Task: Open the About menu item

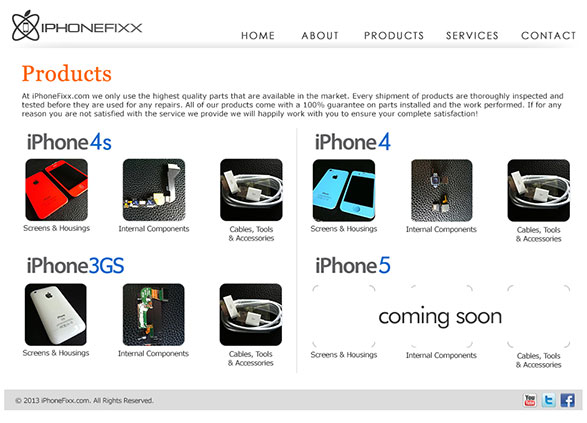Action: (320, 36)
